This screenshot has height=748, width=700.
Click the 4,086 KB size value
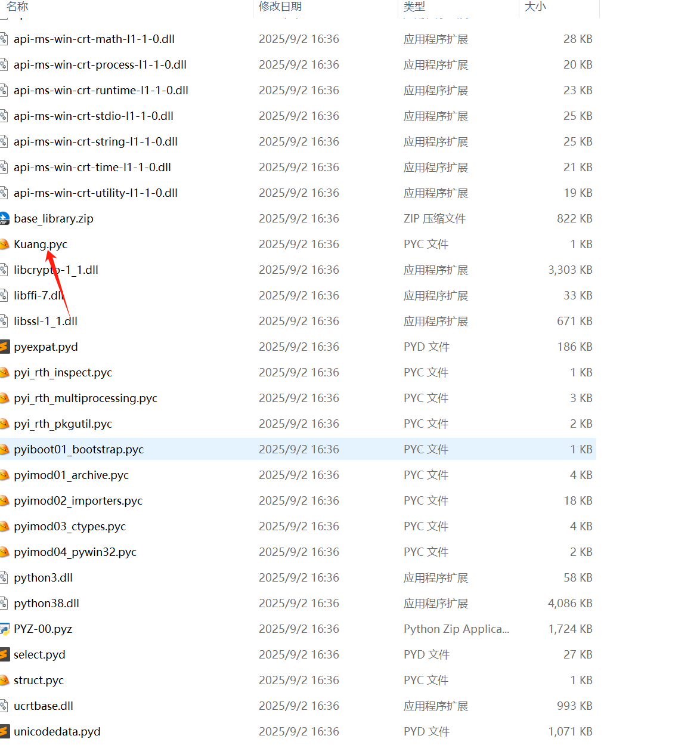pyautogui.click(x=570, y=604)
